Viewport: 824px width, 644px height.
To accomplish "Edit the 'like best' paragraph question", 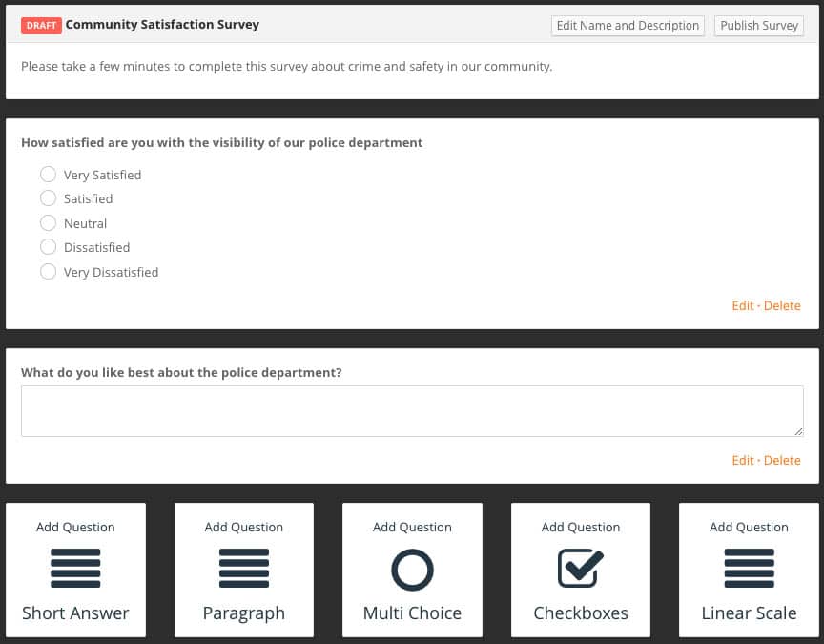I will tap(743, 461).
